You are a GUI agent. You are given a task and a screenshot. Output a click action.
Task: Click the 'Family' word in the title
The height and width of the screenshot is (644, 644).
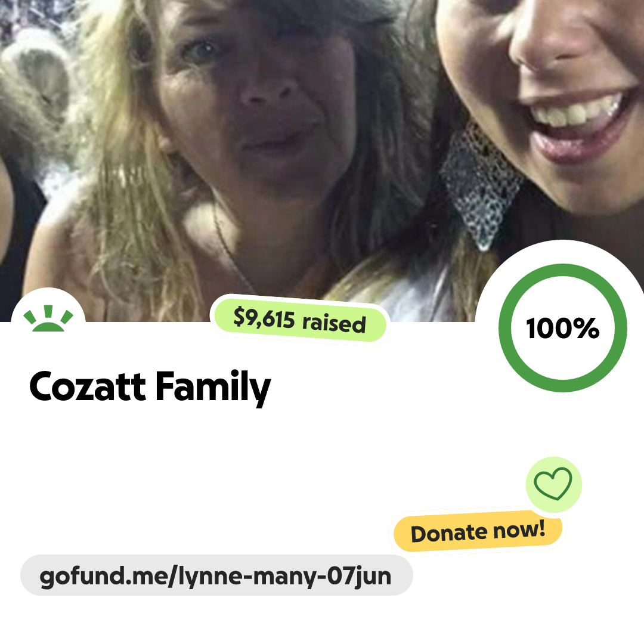tap(213, 387)
